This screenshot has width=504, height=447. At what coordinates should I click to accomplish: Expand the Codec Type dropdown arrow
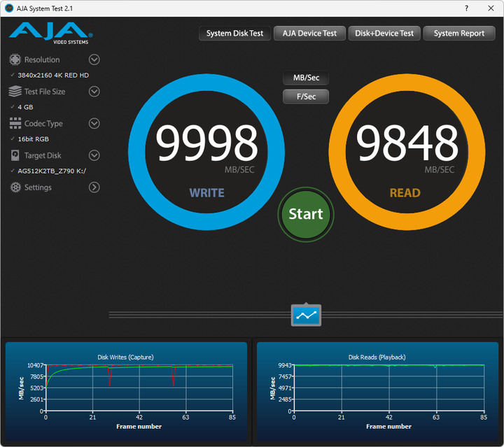pyautogui.click(x=94, y=123)
